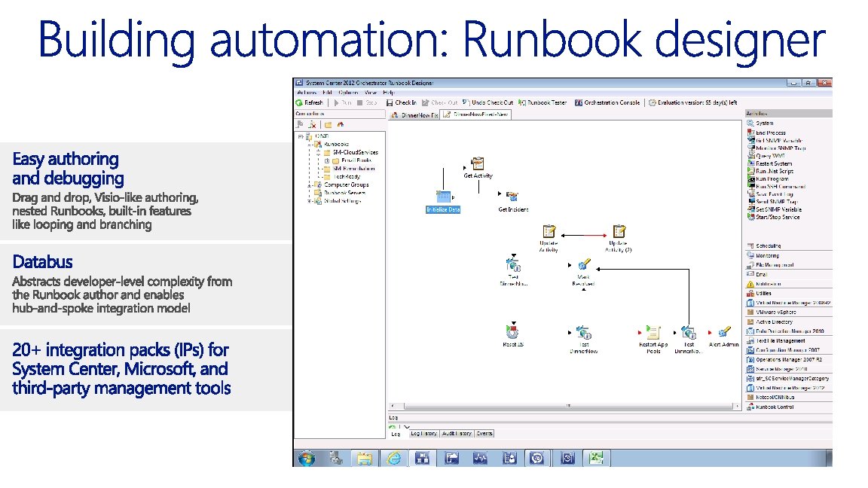Image resolution: width=868 pixels, height=488 pixels.
Task: Open Internet Explorer from the taskbar
Action: click(393, 458)
